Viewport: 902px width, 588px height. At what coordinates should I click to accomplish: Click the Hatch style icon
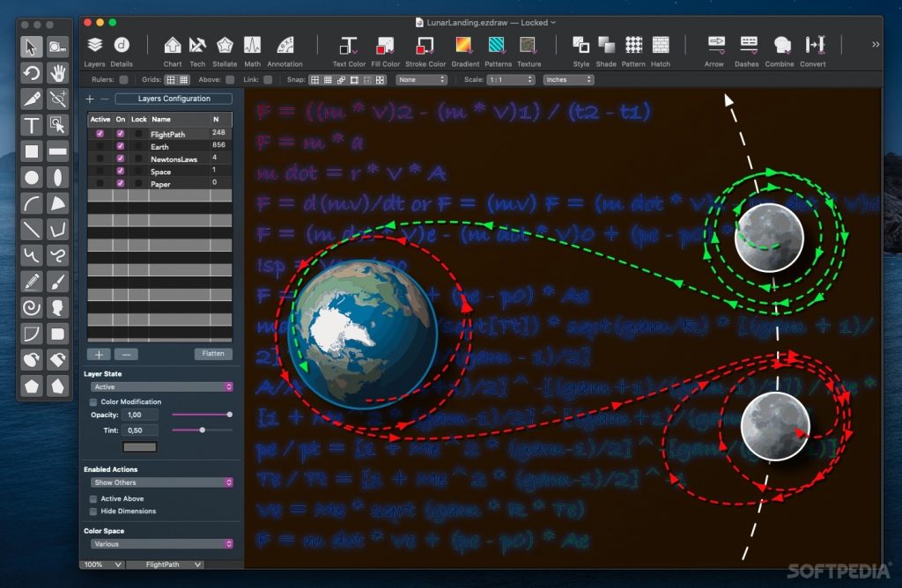(x=661, y=46)
